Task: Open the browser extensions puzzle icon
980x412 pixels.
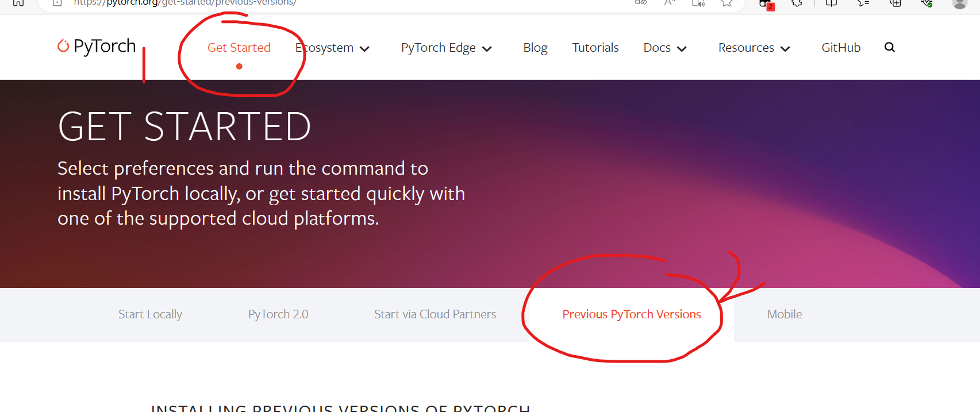Action: [797, 3]
